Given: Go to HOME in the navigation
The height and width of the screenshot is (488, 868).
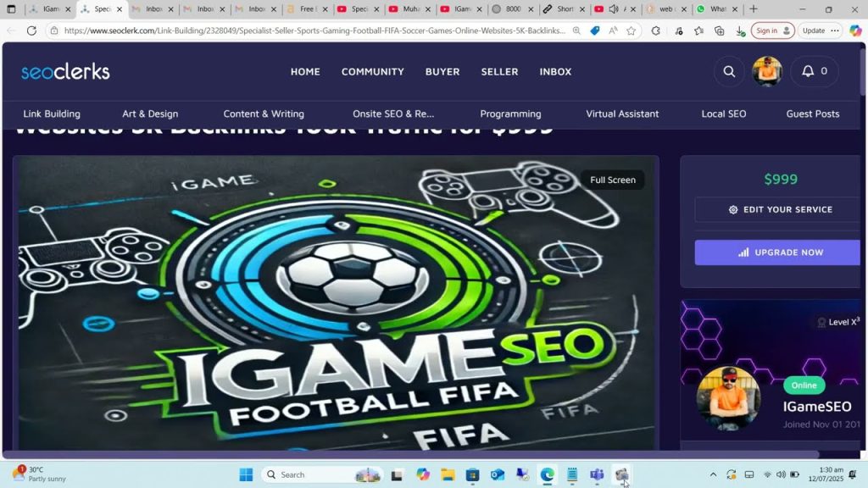Looking at the screenshot, I should [x=305, y=71].
